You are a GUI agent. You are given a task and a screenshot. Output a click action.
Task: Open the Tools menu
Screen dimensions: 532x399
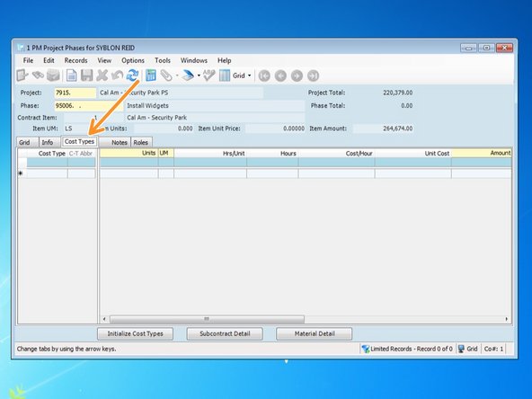tap(163, 60)
